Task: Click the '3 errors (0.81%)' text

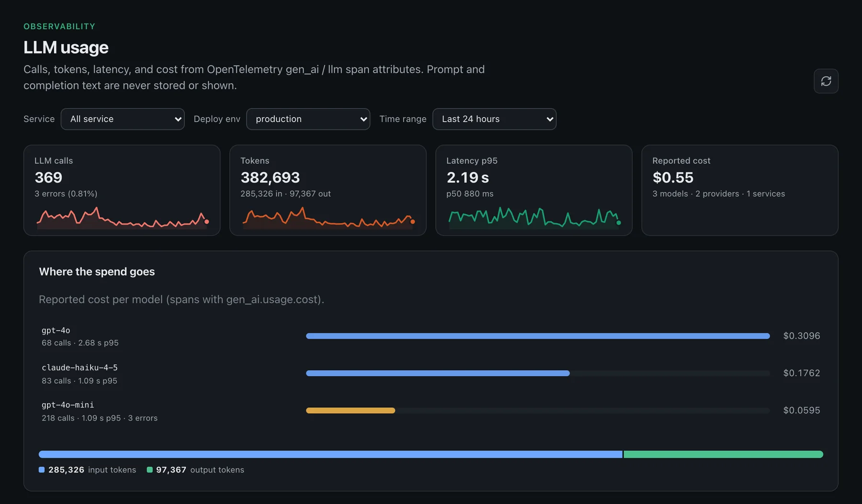Action: pos(66,193)
